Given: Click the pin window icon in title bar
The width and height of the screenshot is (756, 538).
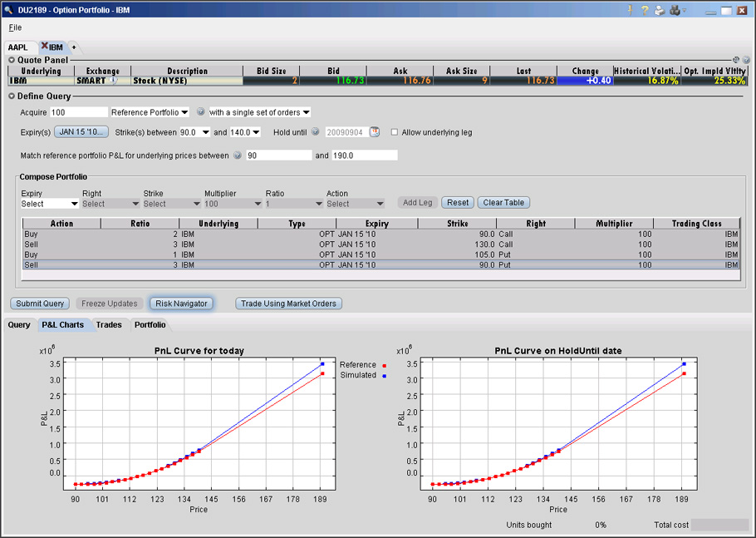Looking at the screenshot, I should (x=630, y=10).
